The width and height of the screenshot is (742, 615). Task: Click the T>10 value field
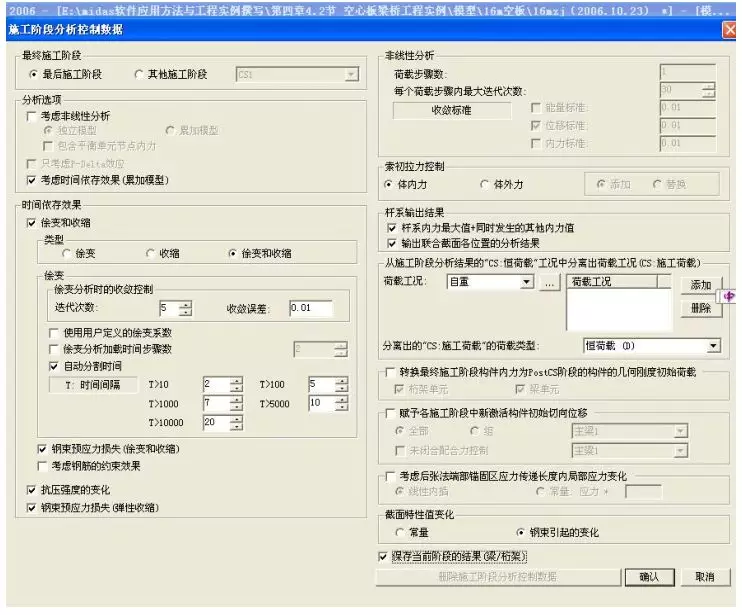(216, 384)
